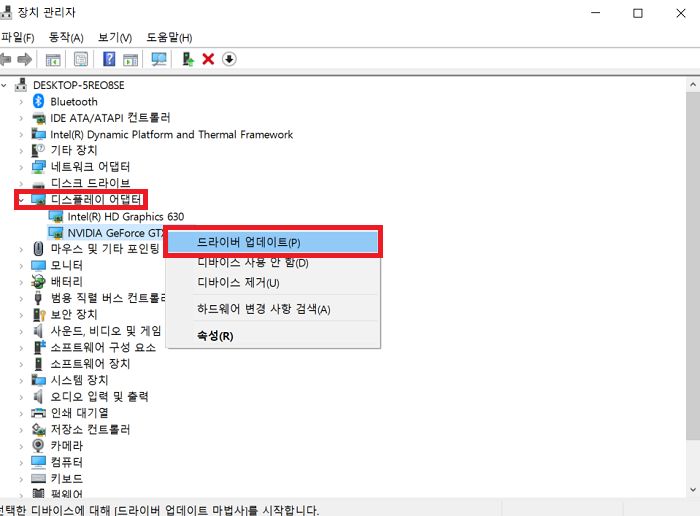Expand the 시스템 장치 category
Screen dimensions: 700x516
tap(21, 380)
